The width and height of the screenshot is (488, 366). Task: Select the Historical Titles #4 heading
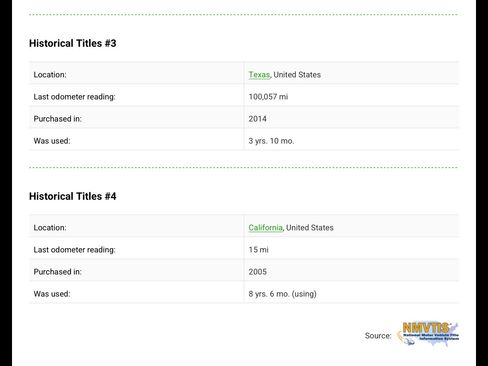click(73, 196)
